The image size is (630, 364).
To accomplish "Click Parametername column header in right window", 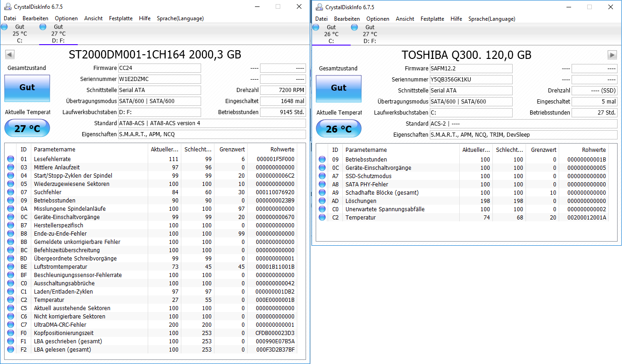I will coord(401,150).
